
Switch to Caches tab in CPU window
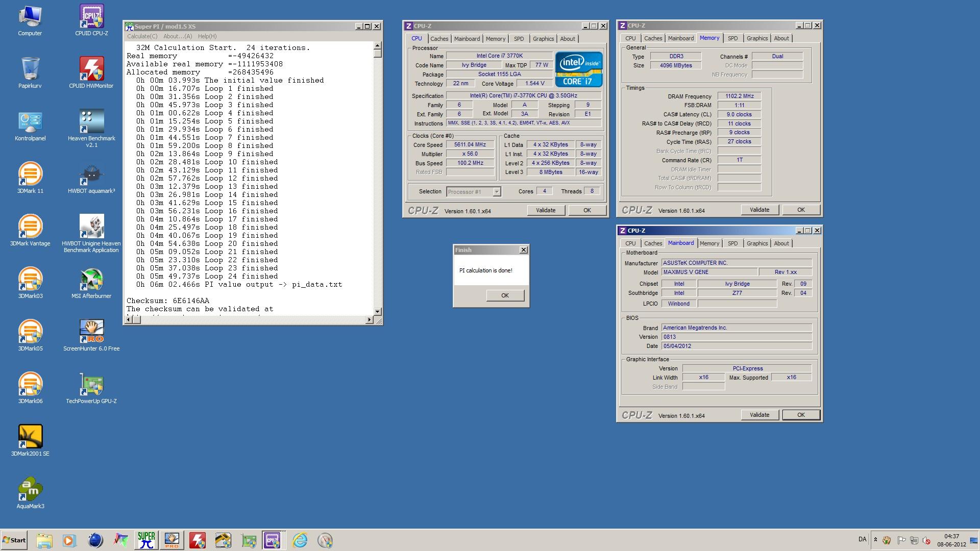click(439, 39)
